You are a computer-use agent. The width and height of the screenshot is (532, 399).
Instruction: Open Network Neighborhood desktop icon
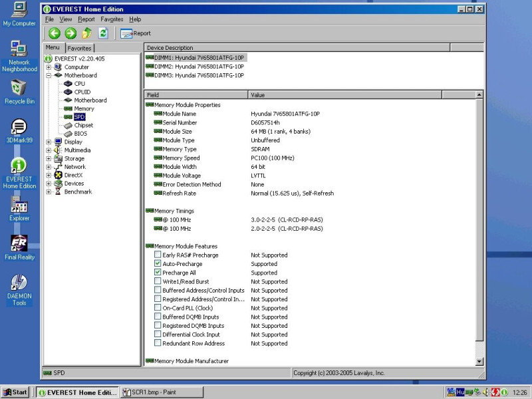tap(19, 57)
